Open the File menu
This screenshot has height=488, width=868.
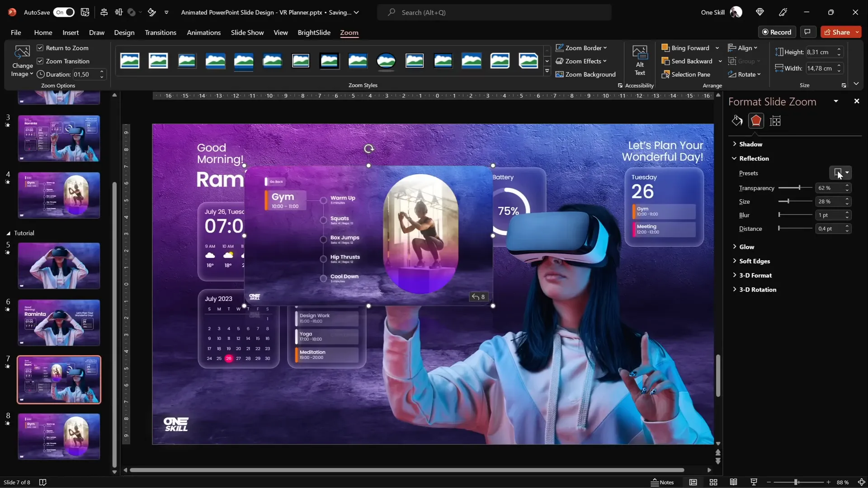coord(16,33)
